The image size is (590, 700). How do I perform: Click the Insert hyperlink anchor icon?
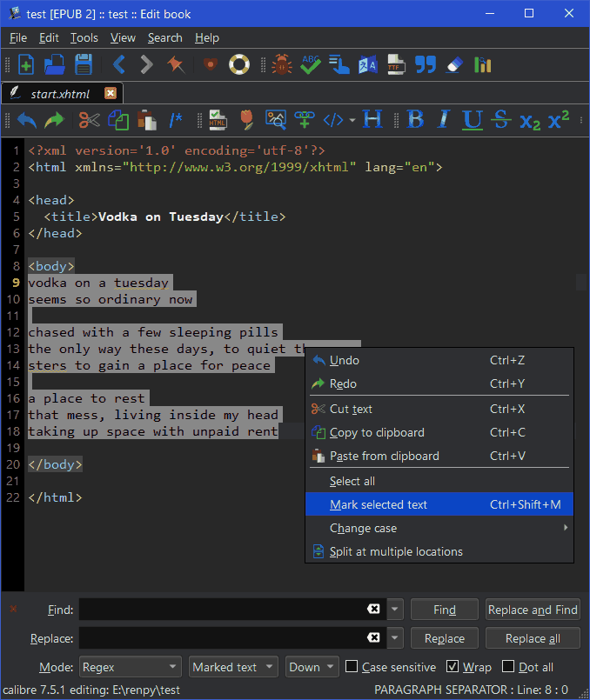click(x=305, y=120)
